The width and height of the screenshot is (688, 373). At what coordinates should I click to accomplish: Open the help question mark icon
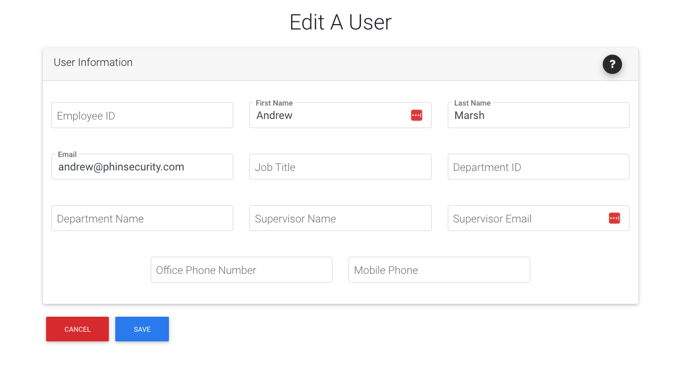click(612, 65)
